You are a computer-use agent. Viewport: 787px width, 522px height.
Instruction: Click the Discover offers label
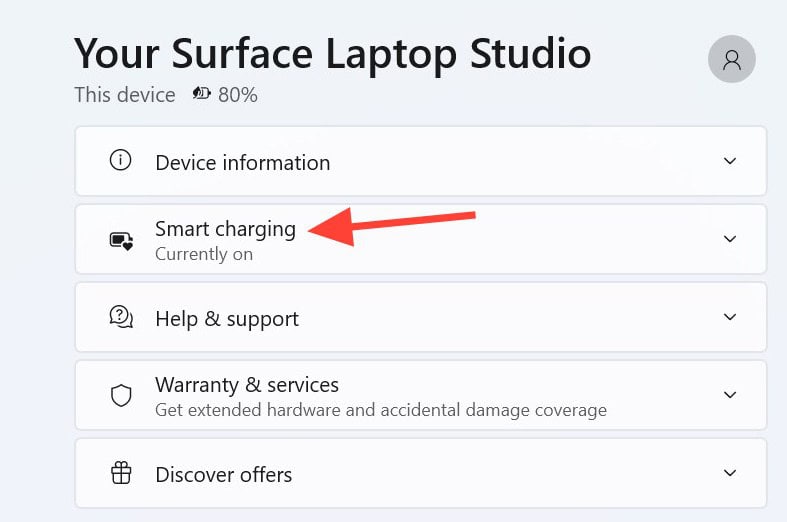pyautogui.click(x=224, y=474)
